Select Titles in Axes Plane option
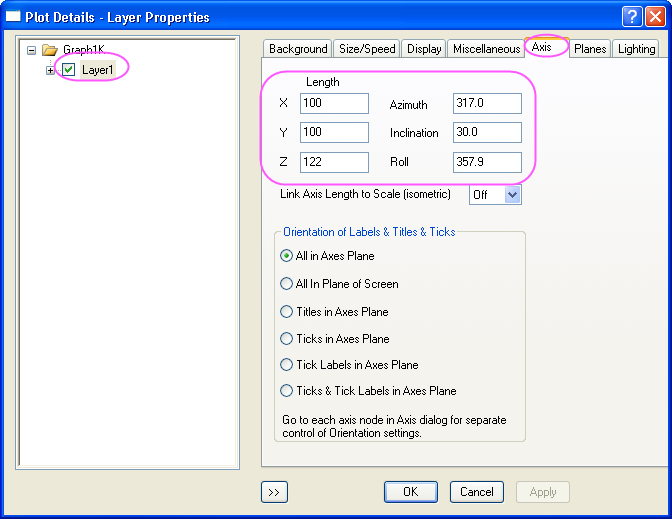 [x=288, y=311]
